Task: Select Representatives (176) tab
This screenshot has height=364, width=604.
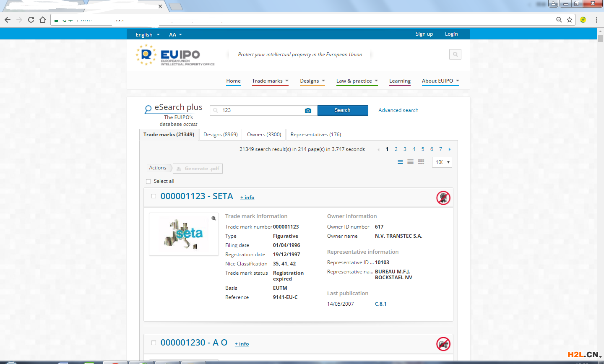Action: [316, 135]
